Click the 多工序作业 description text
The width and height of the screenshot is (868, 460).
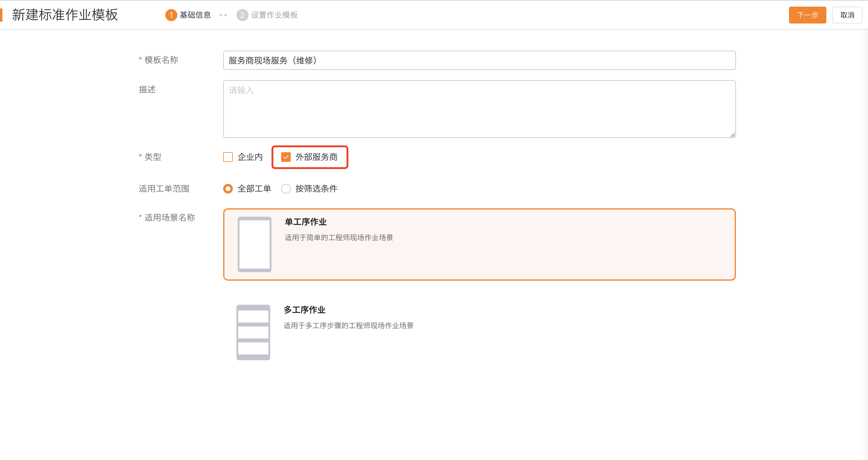point(348,326)
